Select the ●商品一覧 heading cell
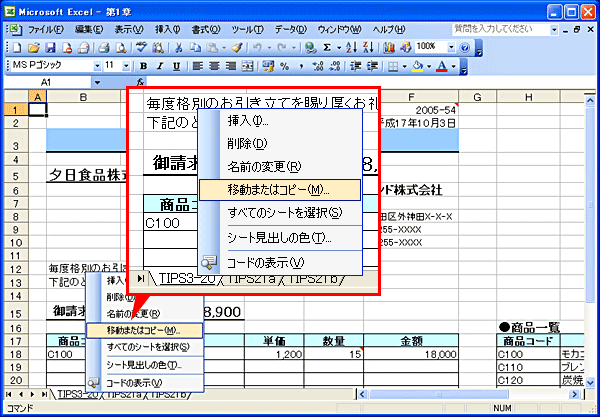This screenshot has width=600, height=417. tap(528, 328)
